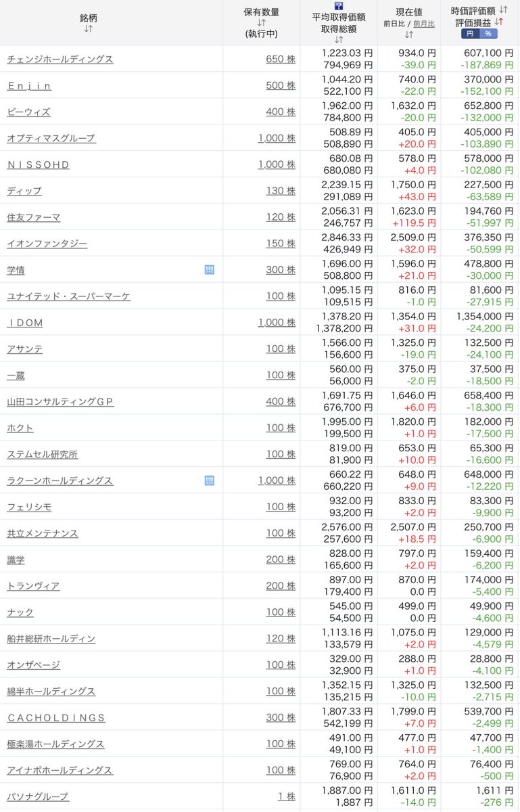Image resolution: width=520 pixels, height=812 pixels.
Task: Open 住友ファーマ stock link
Action: pyautogui.click(x=34, y=217)
